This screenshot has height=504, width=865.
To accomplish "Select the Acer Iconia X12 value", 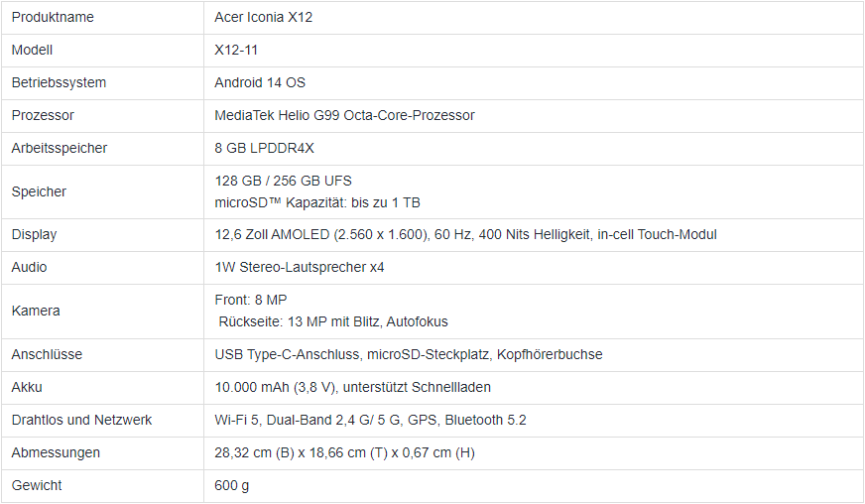I will [263, 17].
